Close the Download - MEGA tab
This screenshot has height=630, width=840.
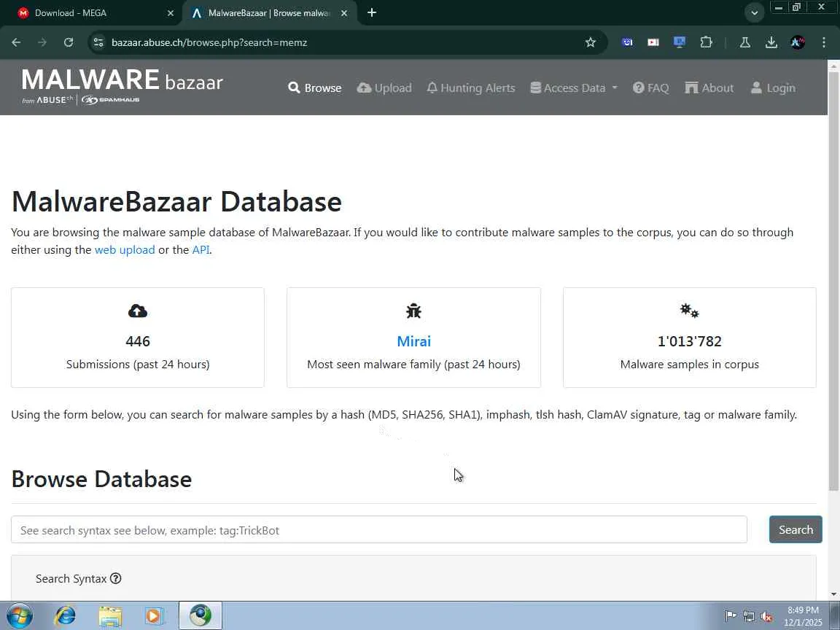[171, 13]
